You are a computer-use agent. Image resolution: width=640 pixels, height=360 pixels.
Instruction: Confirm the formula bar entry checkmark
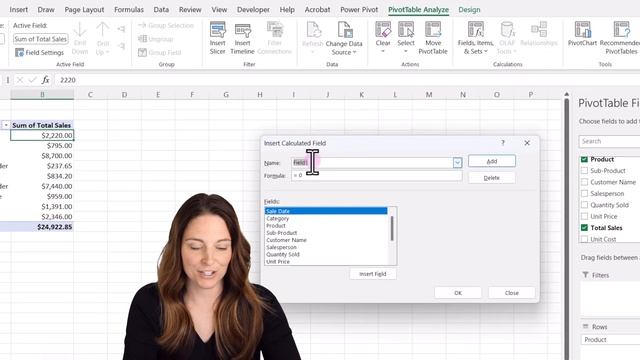[32, 80]
